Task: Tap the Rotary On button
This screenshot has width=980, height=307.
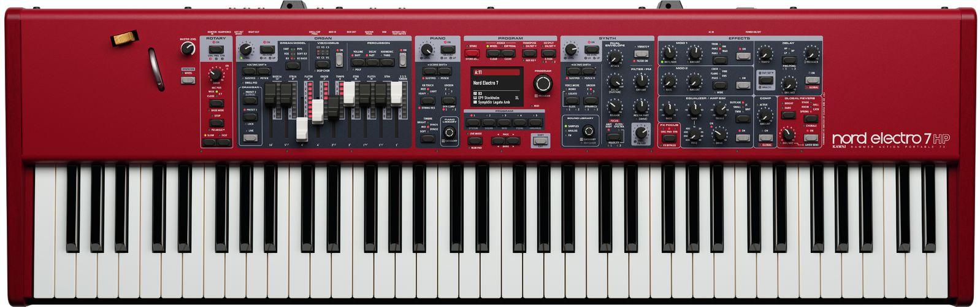Action: coord(216,49)
